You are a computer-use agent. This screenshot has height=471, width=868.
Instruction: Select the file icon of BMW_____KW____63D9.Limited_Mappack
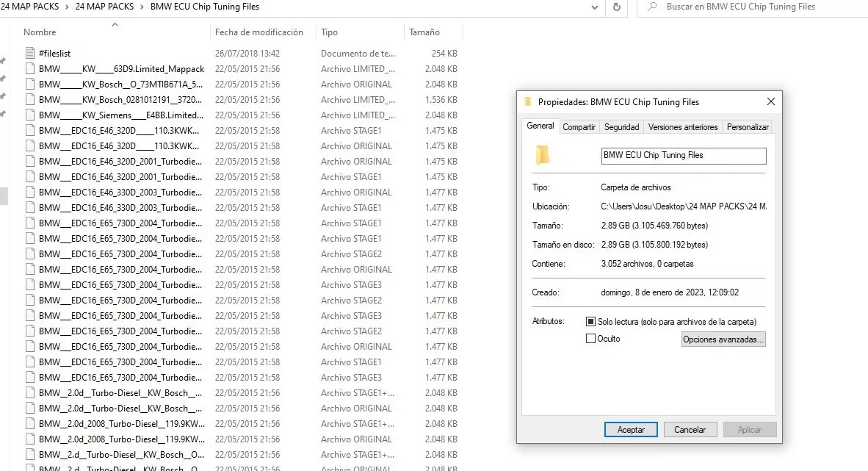30,69
